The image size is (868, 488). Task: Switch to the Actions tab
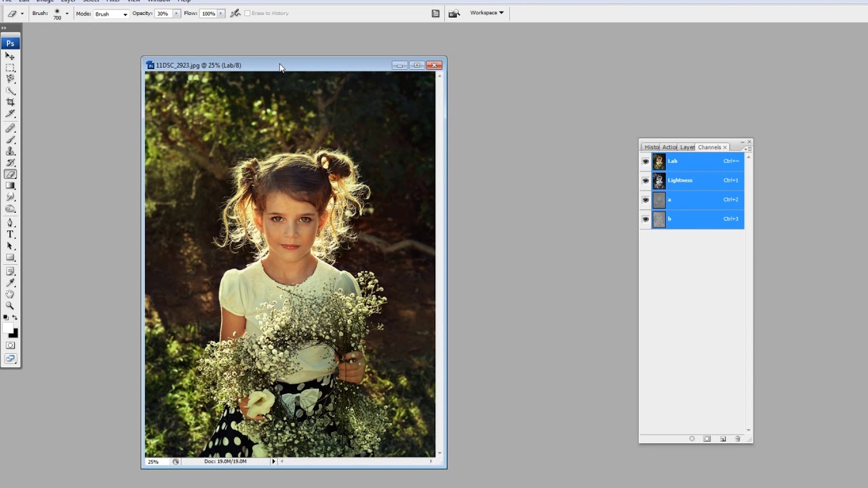click(x=669, y=147)
